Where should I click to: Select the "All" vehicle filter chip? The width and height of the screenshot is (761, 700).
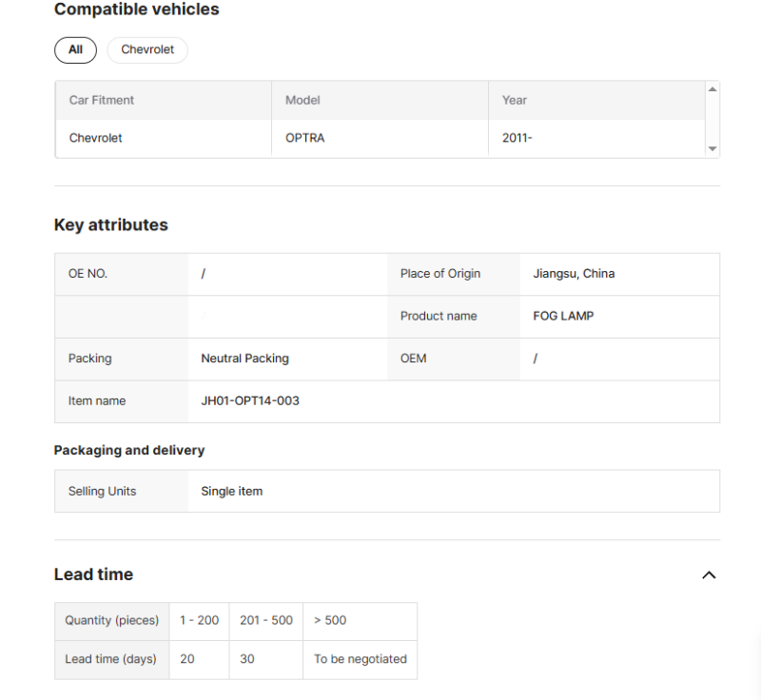tap(75, 49)
